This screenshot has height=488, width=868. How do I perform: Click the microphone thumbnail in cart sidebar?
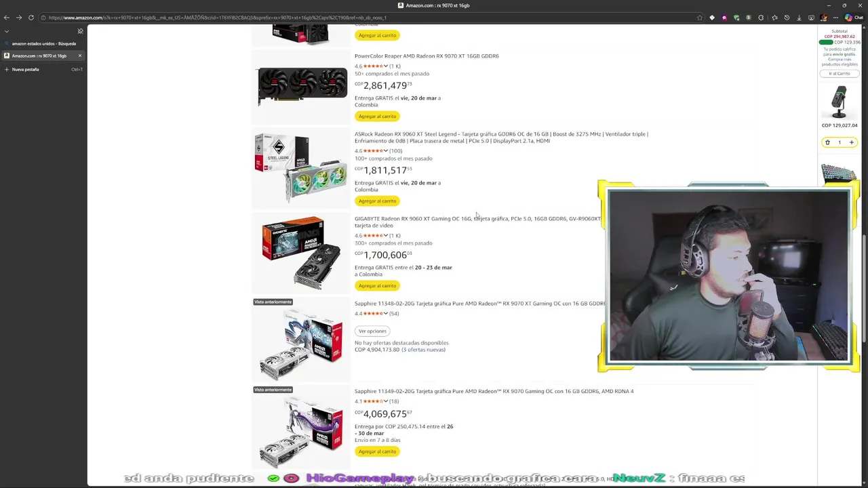(840, 102)
